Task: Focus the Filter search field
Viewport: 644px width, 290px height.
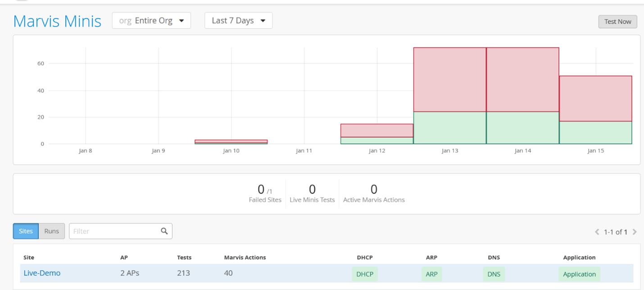Action: 120,231
